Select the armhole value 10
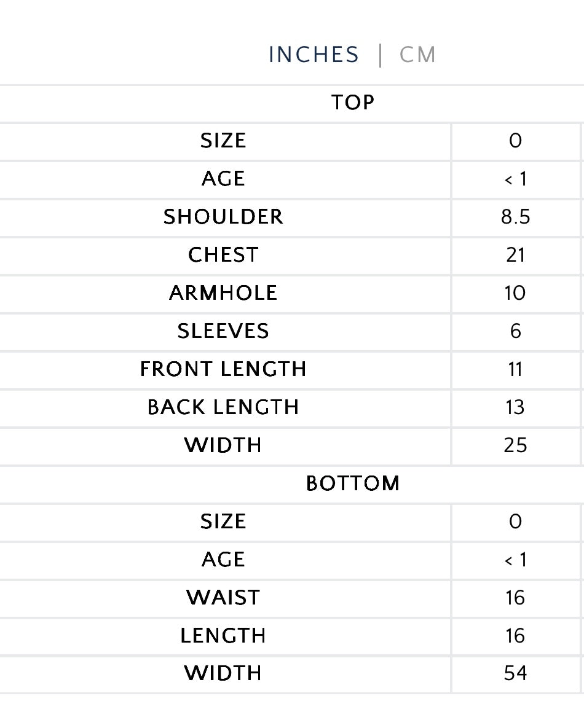Viewport: 584px width, 728px height. point(515,293)
